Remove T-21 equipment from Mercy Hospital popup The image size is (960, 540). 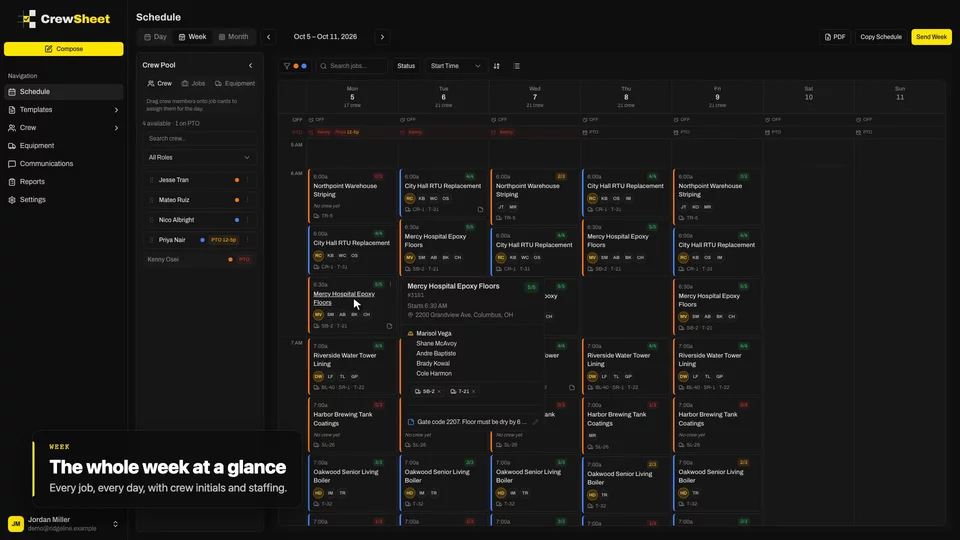[473, 392]
